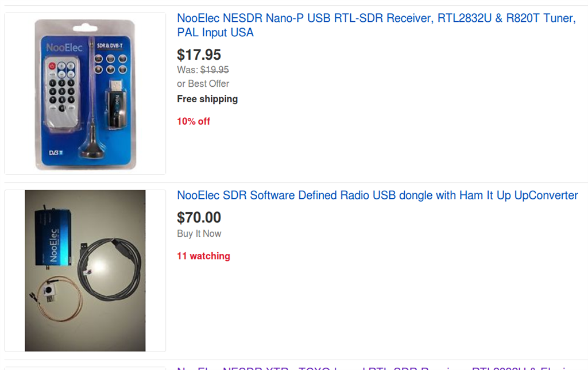Image resolution: width=588 pixels, height=370 pixels.
Task: Click the red "11 watching" text
Action: [x=203, y=256]
